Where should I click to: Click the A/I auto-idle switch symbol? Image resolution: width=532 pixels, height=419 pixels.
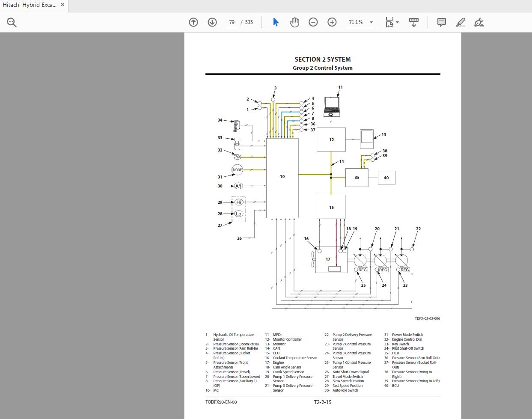click(238, 186)
